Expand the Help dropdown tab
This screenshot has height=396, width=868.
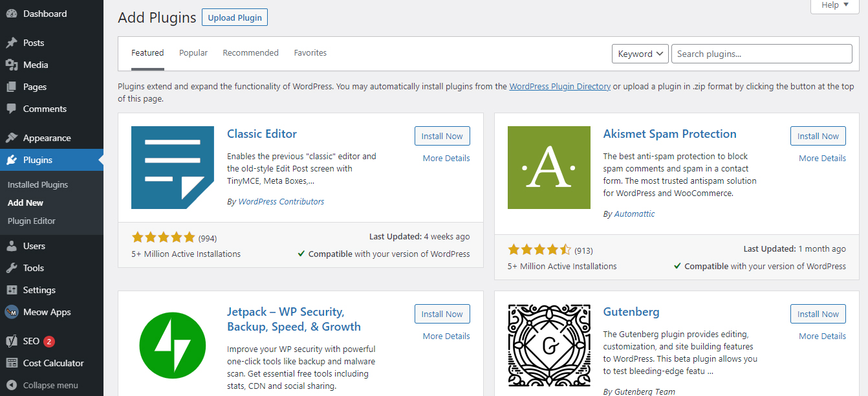point(834,5)
